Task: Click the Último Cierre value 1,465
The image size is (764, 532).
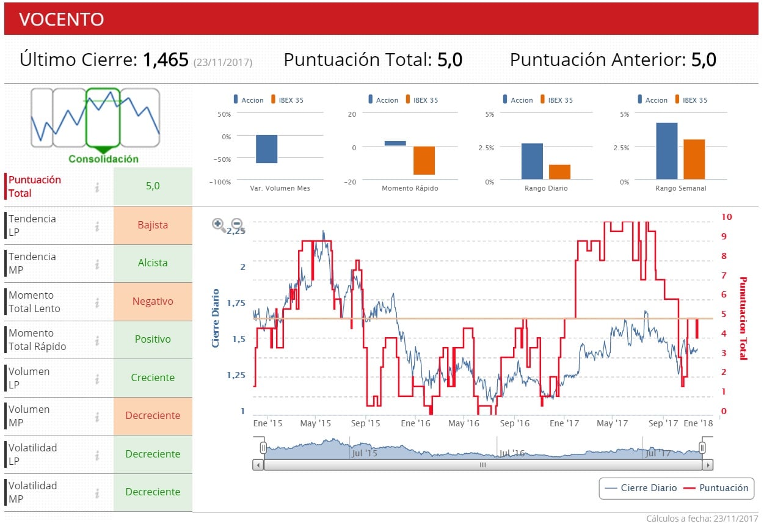Action: (166, 60)
